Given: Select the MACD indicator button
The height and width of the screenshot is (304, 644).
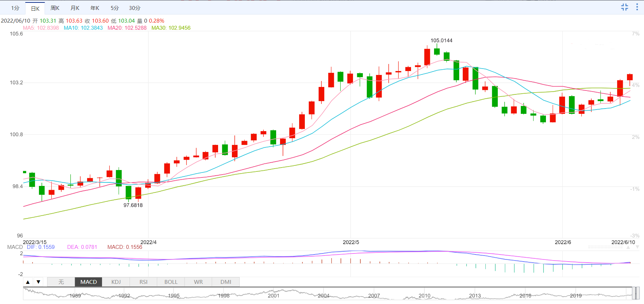Looking at the screenshot, I should [89, 282].
